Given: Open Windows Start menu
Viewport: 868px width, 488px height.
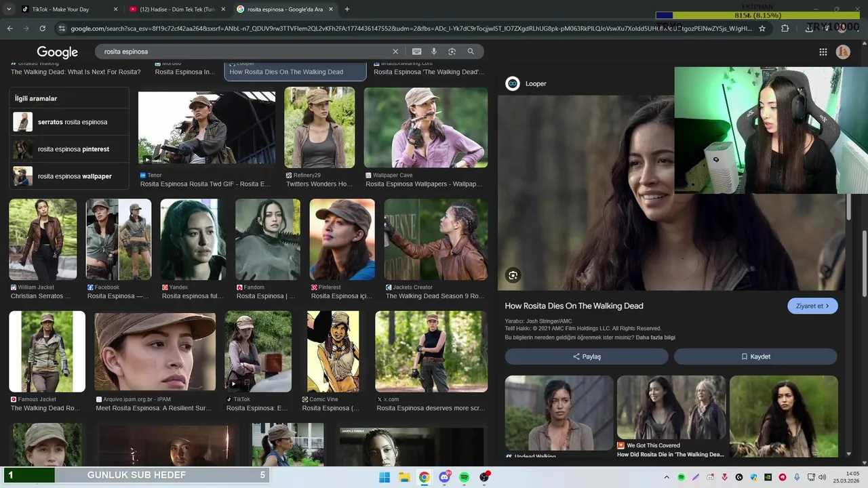Looking at the screenshot, I should point(384,477).
